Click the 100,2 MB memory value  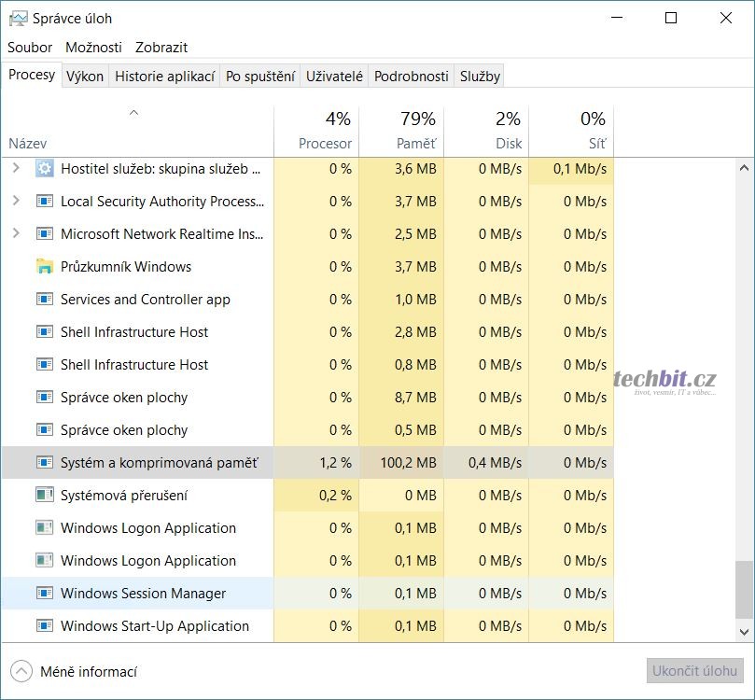pyautogui.click(x=409, y=463)
